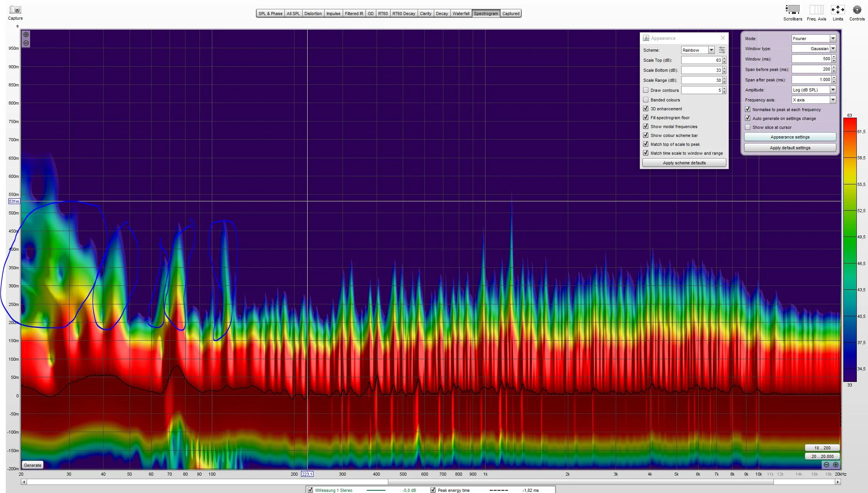Switch to SPL & Phase tab
The height and width of the screenshot is (493, 868).
(270, 14)
